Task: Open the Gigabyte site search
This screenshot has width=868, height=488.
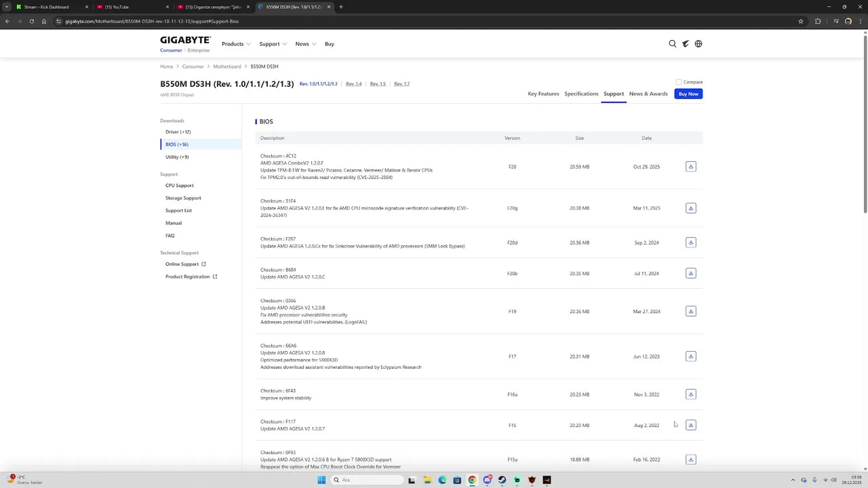Action: click(673, 43)
